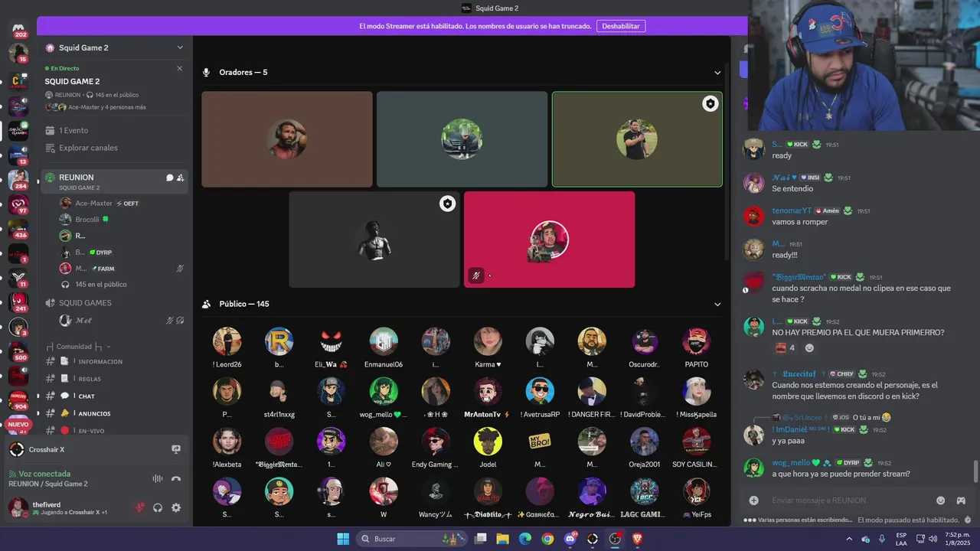Collapse the Oradores section
This screenshot has width=980, height=551.
[717, 73]
